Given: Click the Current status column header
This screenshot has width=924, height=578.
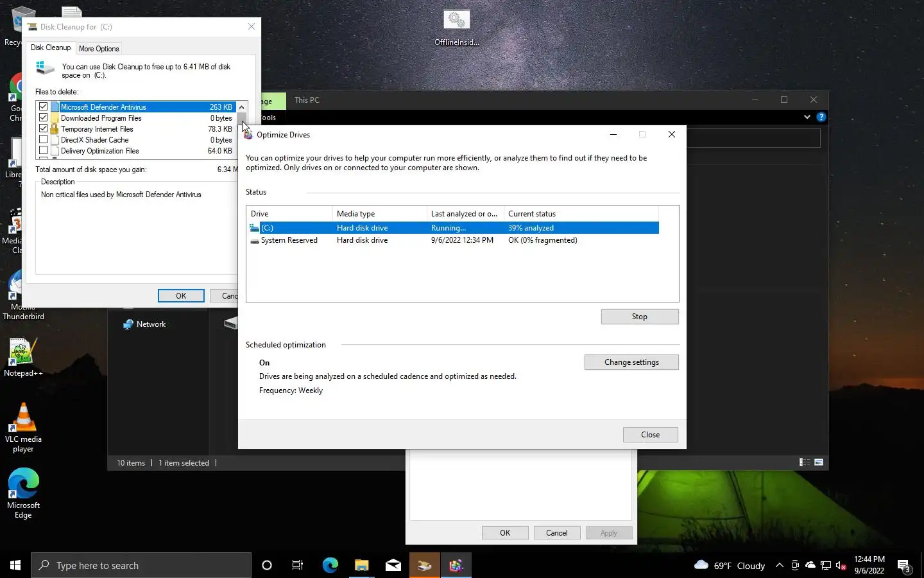Looking at the screenshot, I should coord(581,214).
